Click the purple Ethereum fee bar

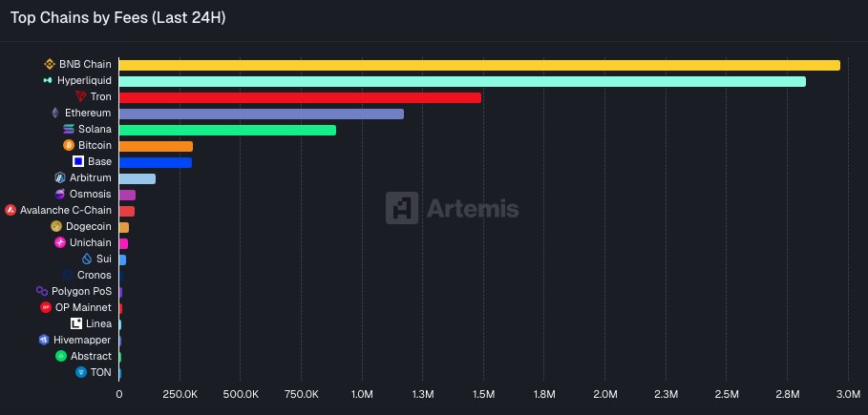pyautogui.click(x=262, y=114)
